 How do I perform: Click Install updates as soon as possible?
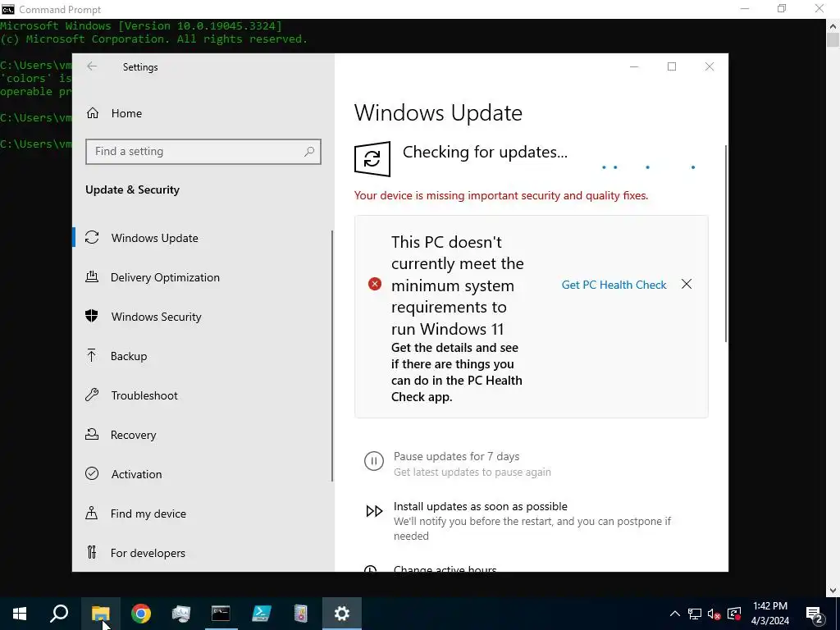(481, 506)
